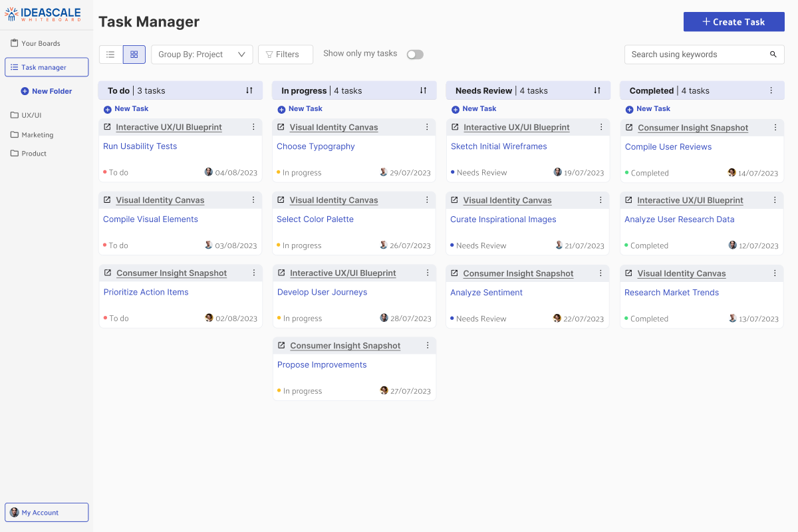Viewport: 798px width, 532px height.
Task: Select Task manager in sidebar
Action: (x=47, y=67)
